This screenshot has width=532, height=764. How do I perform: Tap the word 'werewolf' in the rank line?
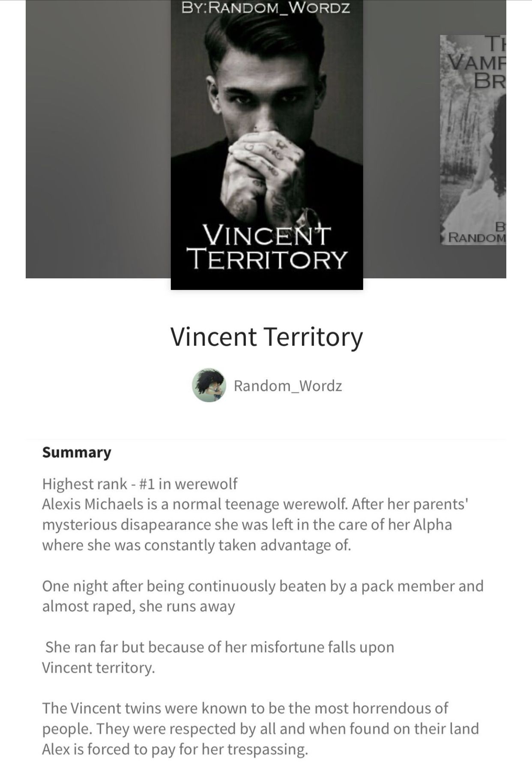(x=206, y=484)
